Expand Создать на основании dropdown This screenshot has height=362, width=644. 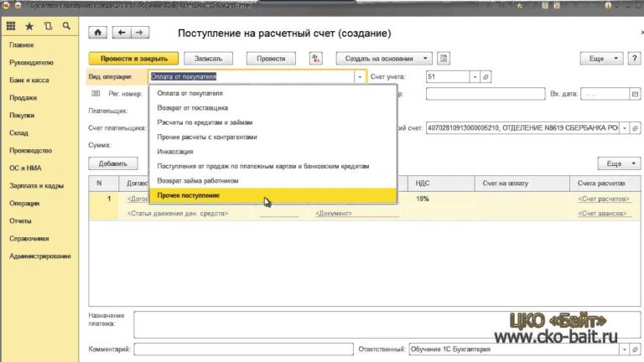point(384,59)
